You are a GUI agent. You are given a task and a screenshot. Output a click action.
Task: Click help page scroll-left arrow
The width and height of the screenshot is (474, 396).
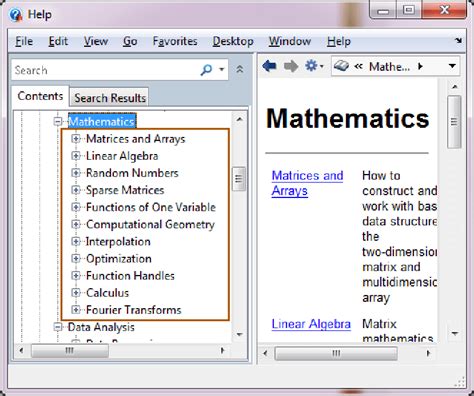(x=265, y=353)
